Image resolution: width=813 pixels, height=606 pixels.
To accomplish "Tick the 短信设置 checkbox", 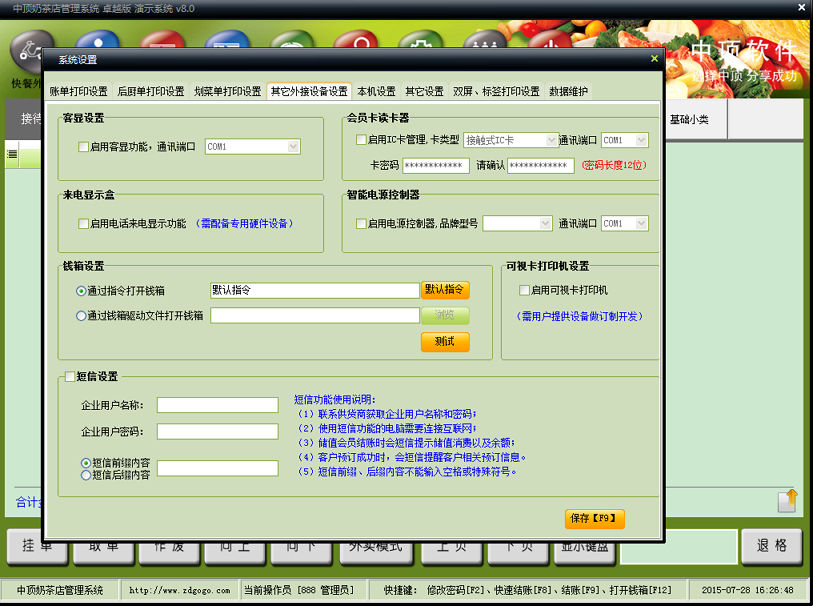I will tap(69, 376).
